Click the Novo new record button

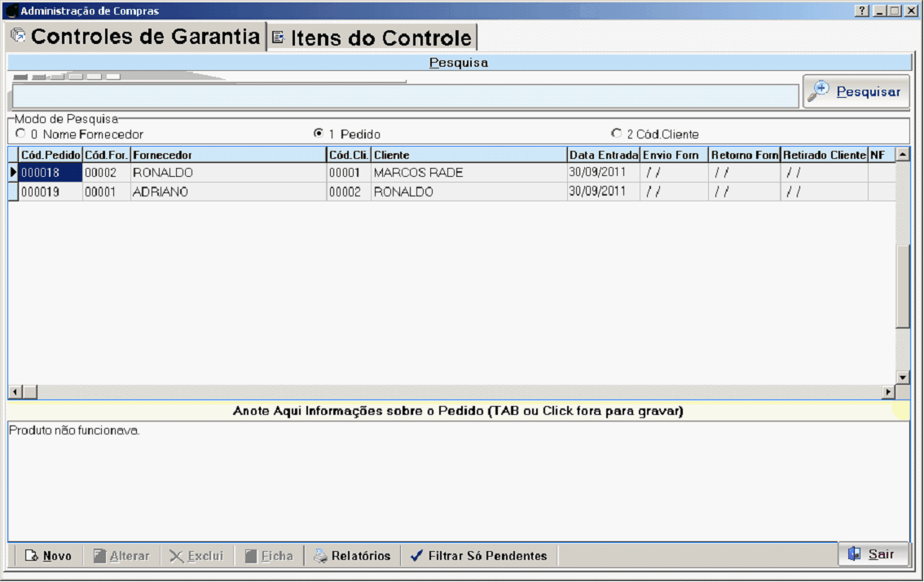[x=48, y=556]
